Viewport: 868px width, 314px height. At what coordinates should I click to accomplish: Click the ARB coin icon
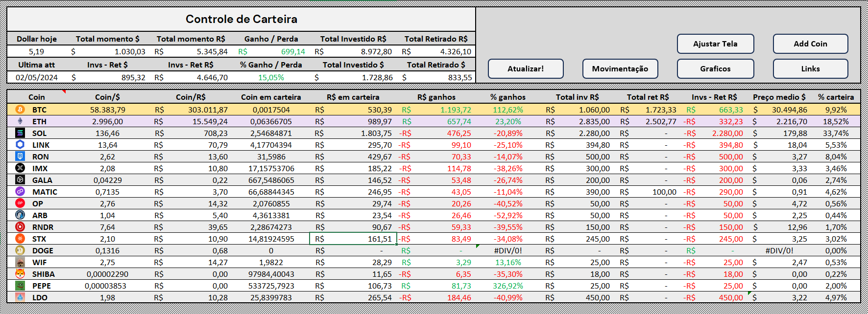[x=20, y=215]
